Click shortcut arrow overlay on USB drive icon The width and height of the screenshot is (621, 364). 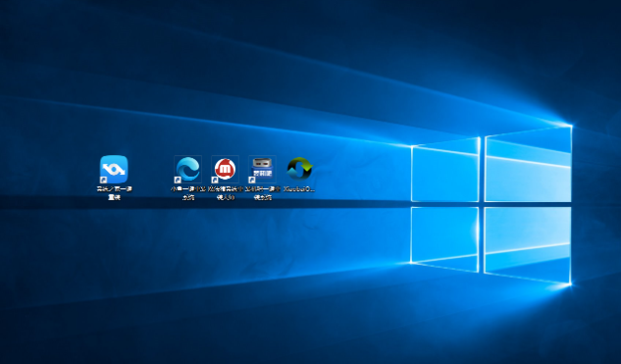click(x=251, y=180)
